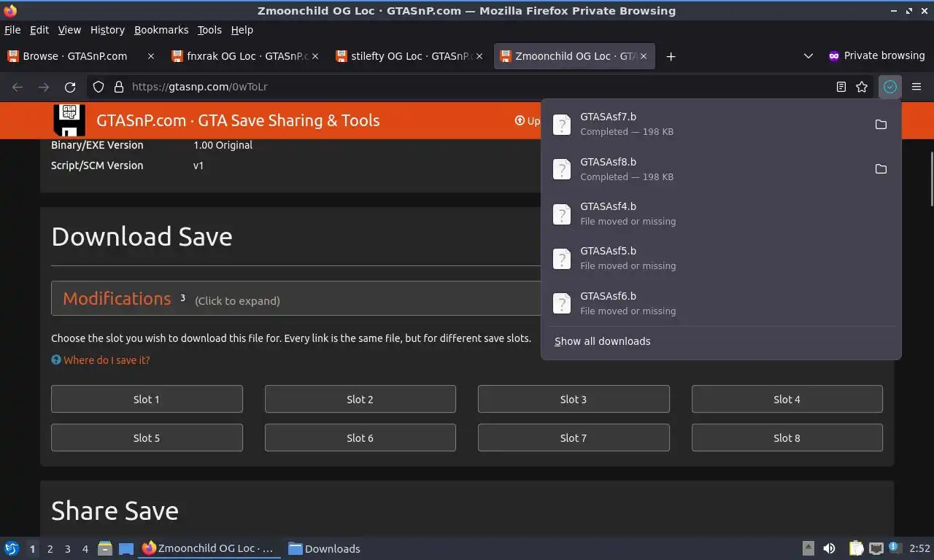This screenshot has height=560, width=934.
Task: Open the Help menu
Action: (242, 30)
